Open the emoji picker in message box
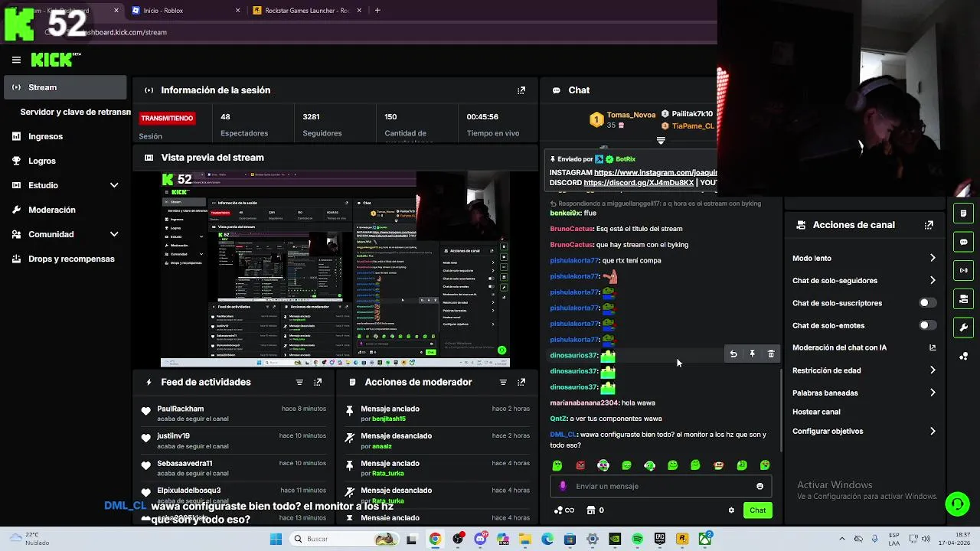Image resolution: width=980 pixels, height=551 pixels. pyautogui.click(x=759, y=486)
